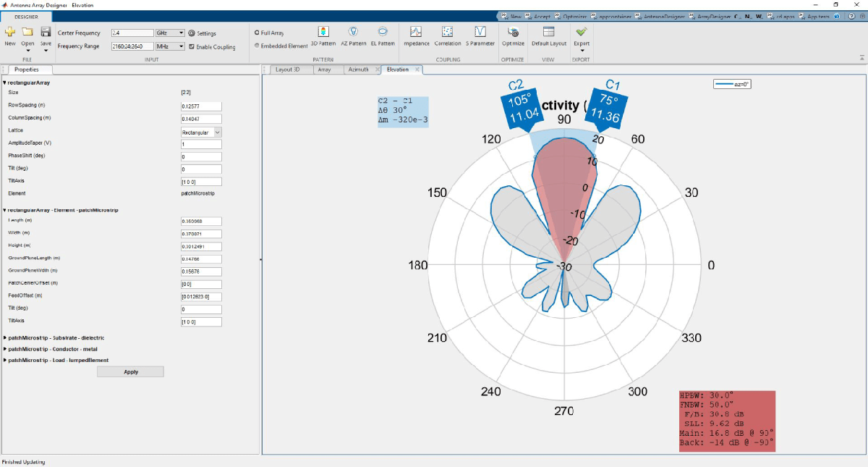Open the 3D Pattern plot
The width and height of the screenshot is (868, 467).
tap(323, 32)
